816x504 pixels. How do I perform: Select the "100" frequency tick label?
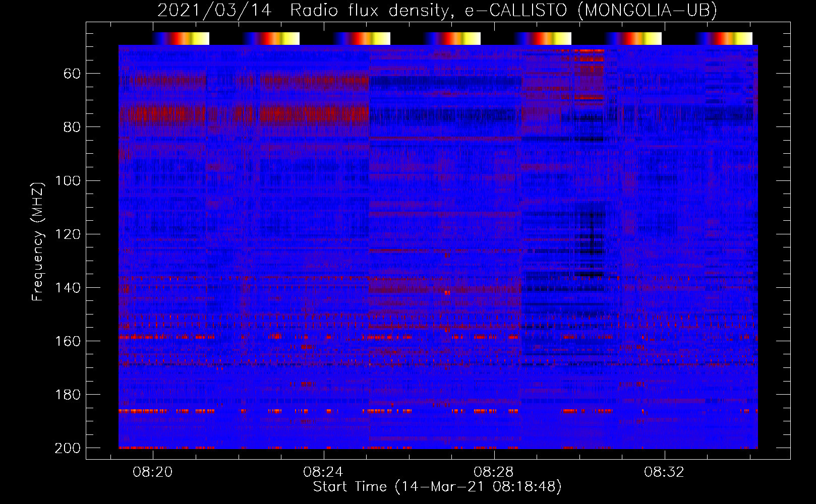tap(68, 180)
